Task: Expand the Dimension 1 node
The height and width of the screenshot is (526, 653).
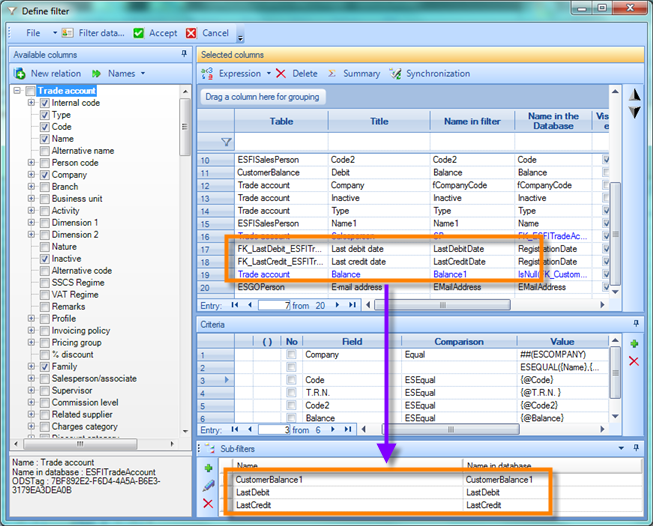Action: (x=31, y=222)
